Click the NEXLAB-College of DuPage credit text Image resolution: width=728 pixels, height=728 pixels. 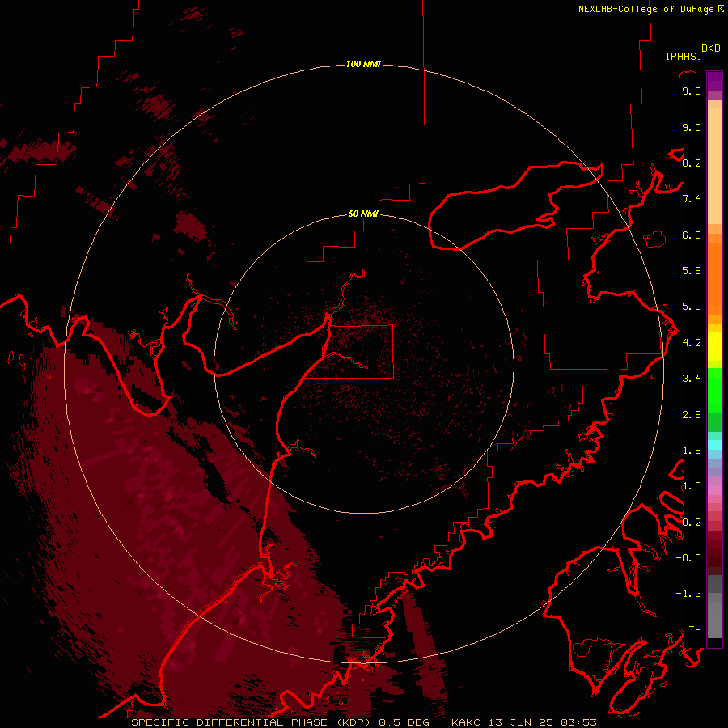(645, 9)
